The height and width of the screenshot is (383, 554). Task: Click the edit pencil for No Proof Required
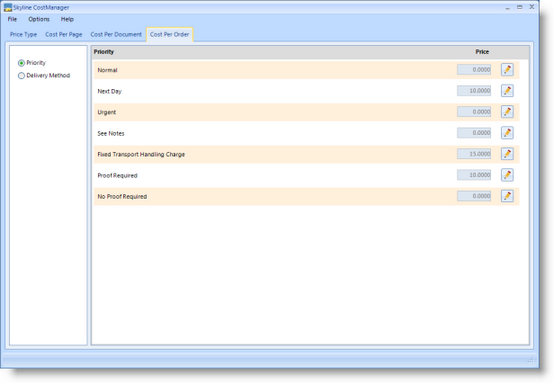point(507,196)
